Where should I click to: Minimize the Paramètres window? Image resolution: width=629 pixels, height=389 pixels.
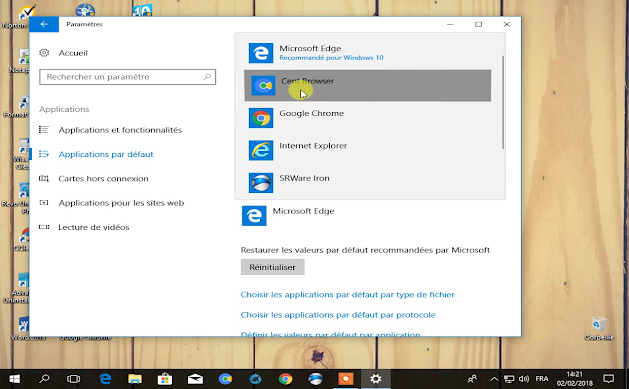coord(450,24)
